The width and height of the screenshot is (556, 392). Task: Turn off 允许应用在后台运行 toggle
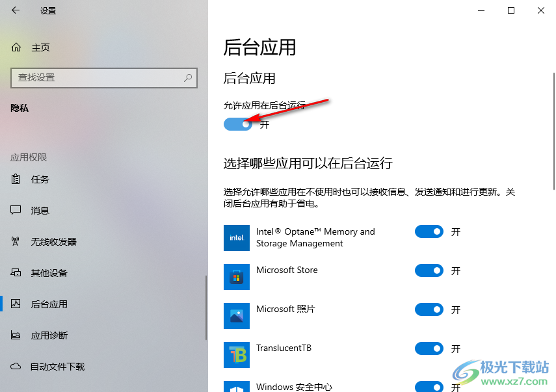238,124
